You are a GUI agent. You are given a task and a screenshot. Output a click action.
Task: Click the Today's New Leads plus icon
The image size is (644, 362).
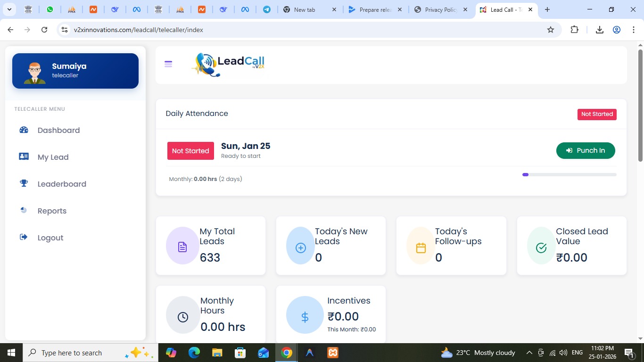[301, 247]
